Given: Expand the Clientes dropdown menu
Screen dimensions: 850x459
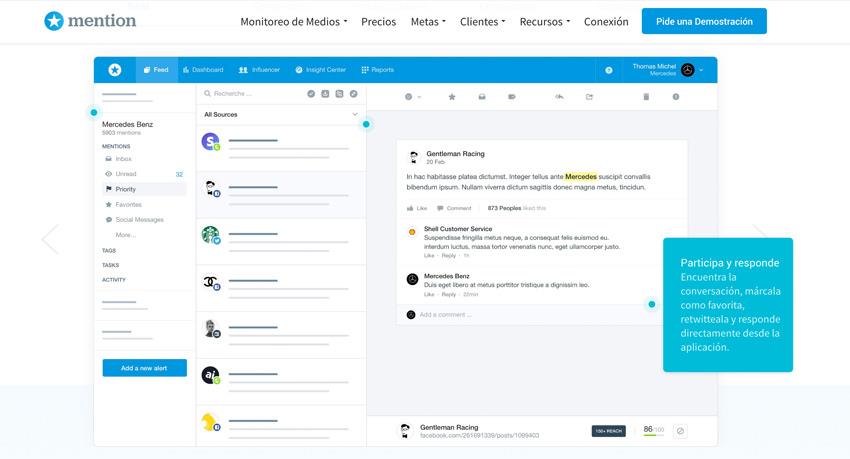Looking at the screenshot, I should click(x=482, y=22).
